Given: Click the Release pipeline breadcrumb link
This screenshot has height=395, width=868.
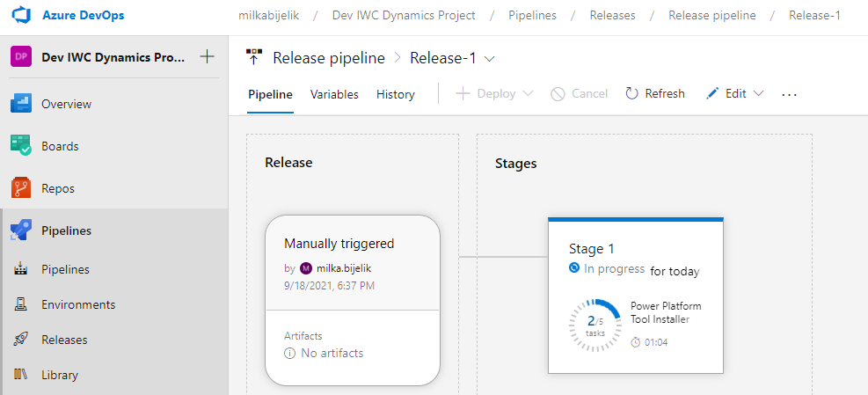Looking at the screenshot, I should pyautogui.click(x=713, y=16).
